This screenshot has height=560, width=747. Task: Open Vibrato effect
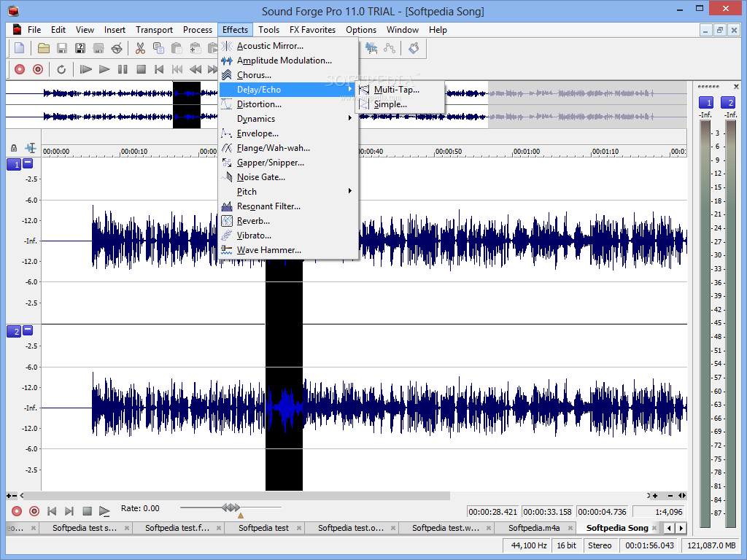coord(289,236)
